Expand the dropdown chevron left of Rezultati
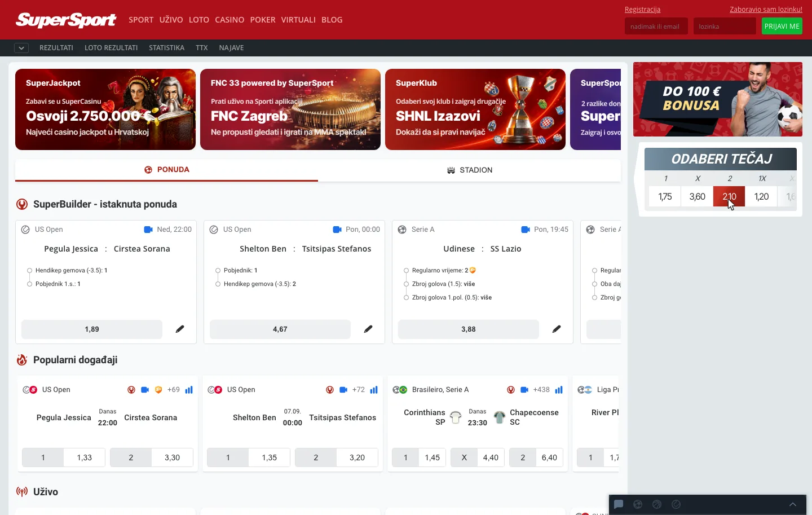This screenshot has width=812, height=515. (x=21, y=48)
